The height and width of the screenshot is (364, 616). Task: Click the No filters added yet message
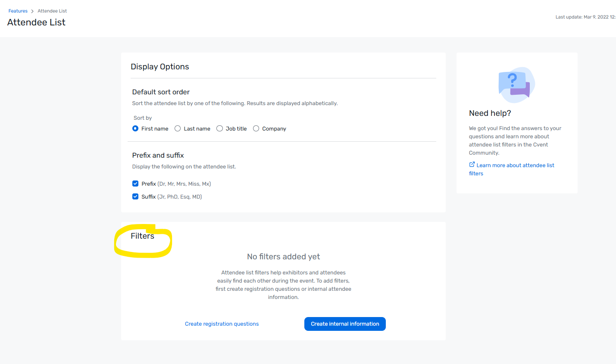283,257
